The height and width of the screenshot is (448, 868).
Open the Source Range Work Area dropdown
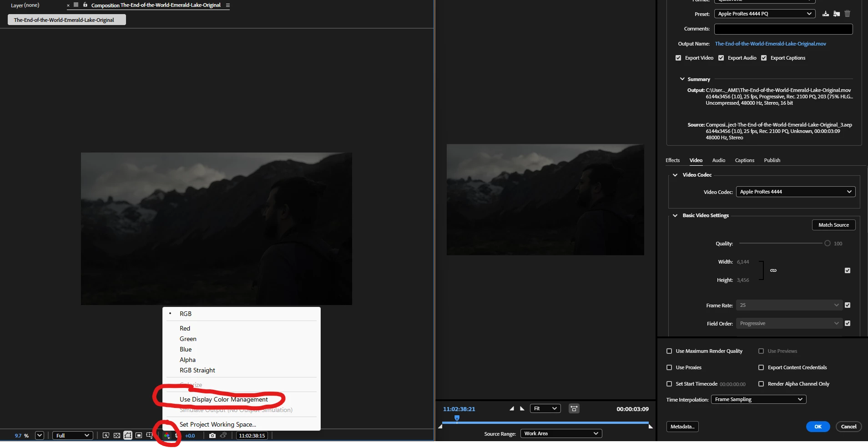click(561, 433)
